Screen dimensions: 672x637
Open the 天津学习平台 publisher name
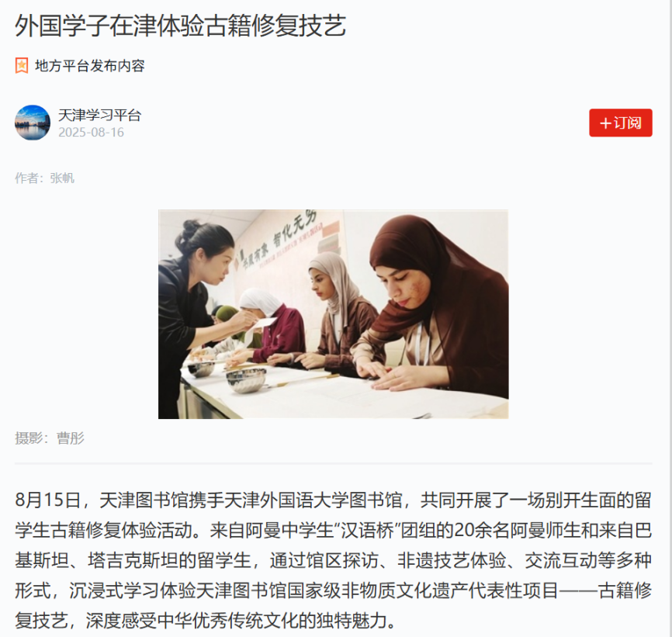coord(99,116)
